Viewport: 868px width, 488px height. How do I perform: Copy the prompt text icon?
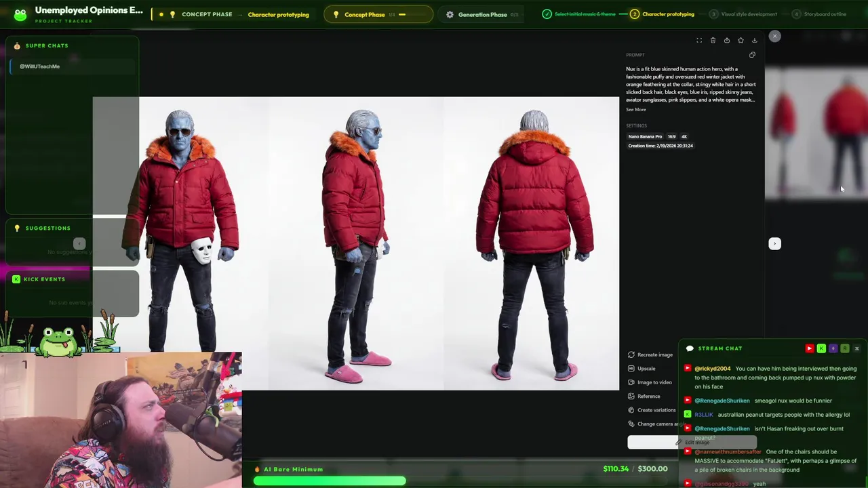pyautogui.click(x=752, y=55)
